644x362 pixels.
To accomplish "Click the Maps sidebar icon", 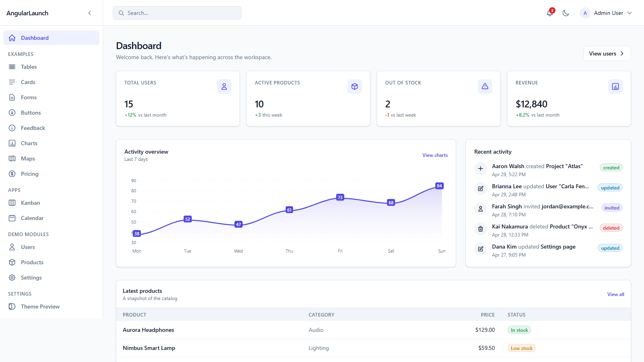I will 12,158.
